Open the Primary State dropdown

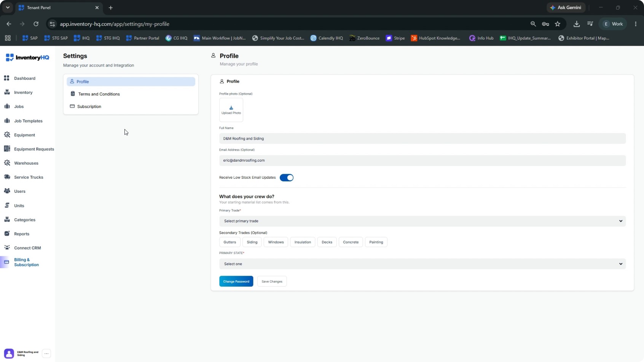(422, 264)
